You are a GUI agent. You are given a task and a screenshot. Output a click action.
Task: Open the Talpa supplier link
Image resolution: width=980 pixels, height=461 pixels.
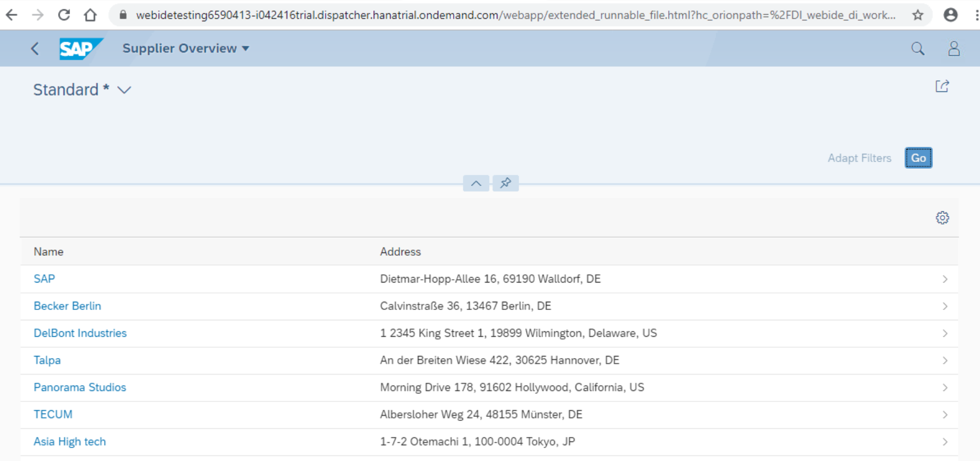pyautogui.click(x=47, y=360)
